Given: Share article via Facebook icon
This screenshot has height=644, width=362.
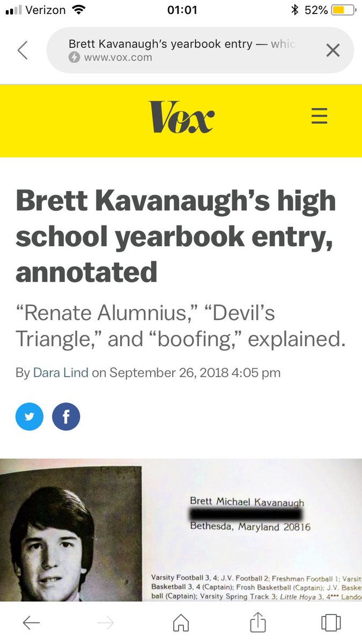Looking at the screenshot, I should (x=66, y=416).
